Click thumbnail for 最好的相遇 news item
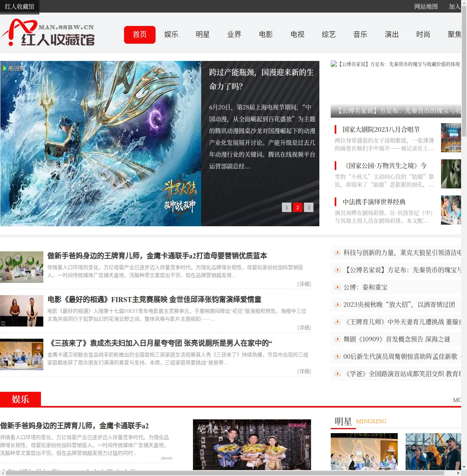This screenshot has width=467, height=476. pos(22,311)
